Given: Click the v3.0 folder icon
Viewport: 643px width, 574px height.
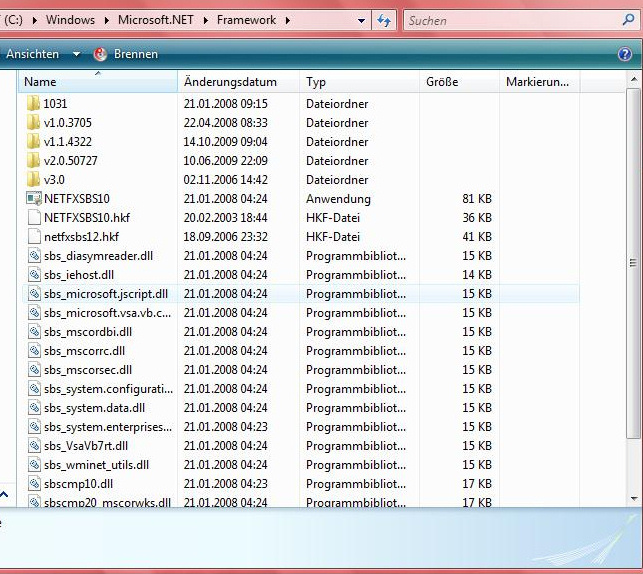Looking at the screenshot, I should coord(34,180).
